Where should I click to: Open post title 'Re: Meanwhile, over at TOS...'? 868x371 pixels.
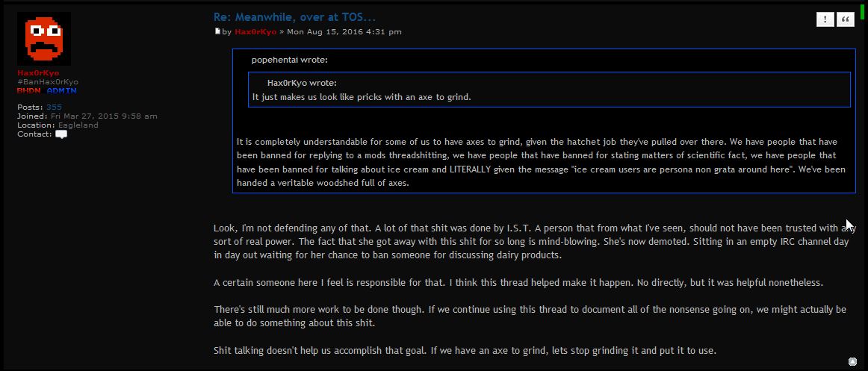pyautogui.click(x=294, y=17)
